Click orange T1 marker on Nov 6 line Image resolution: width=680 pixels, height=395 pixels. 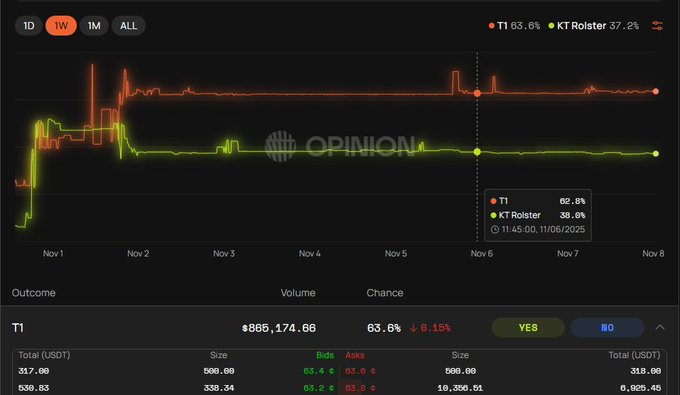[x=477, y=93]
